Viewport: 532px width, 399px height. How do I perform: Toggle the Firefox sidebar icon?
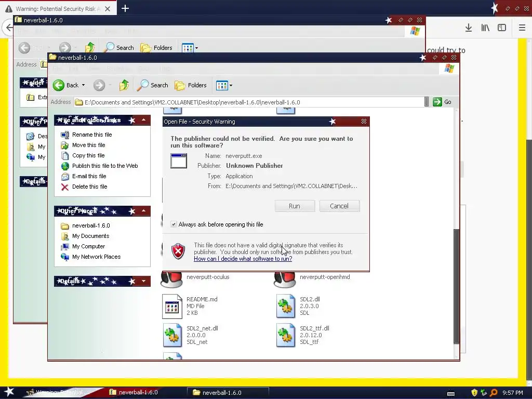point(502,28)
